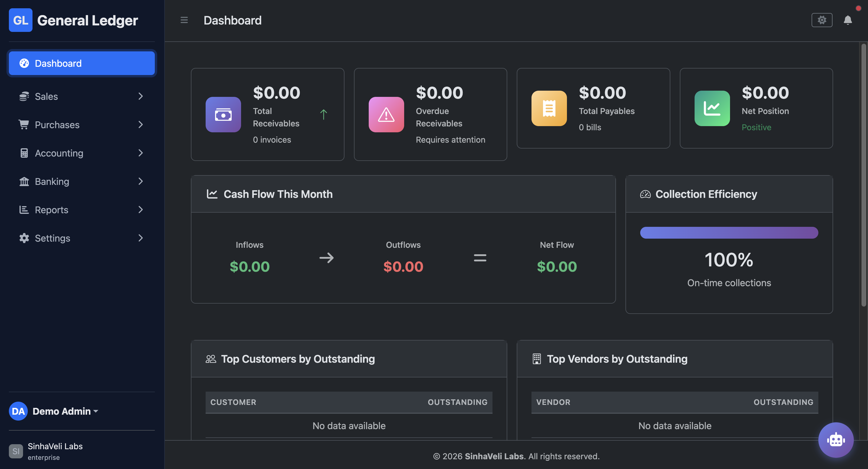
Task: Click the Cash Flow chart line icon
Action: pyautogui.click(x=212, y=194)
